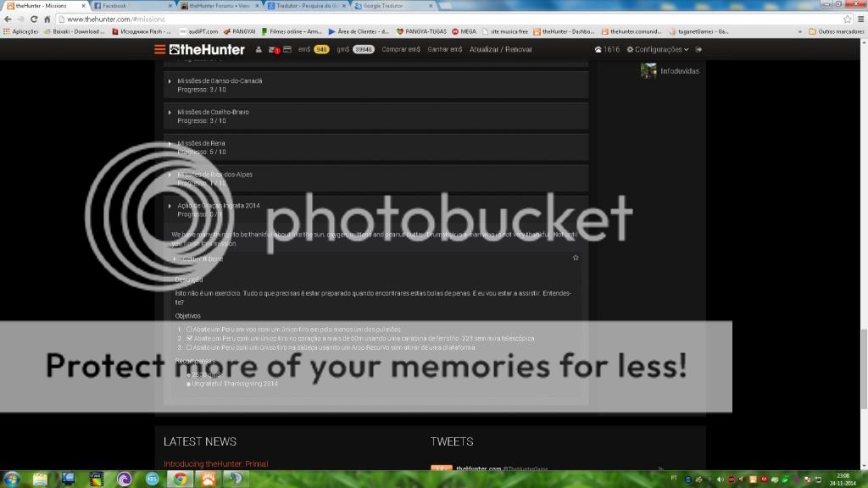Open the Atualizar / Renovar link
The width and height of the screenshot is (868, 488).
click(501, 49)
